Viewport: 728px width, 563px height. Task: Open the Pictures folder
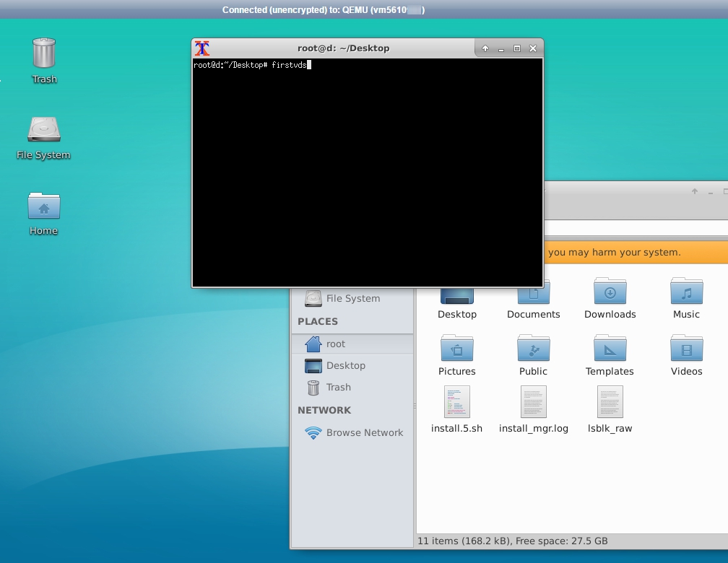(457, 349)
